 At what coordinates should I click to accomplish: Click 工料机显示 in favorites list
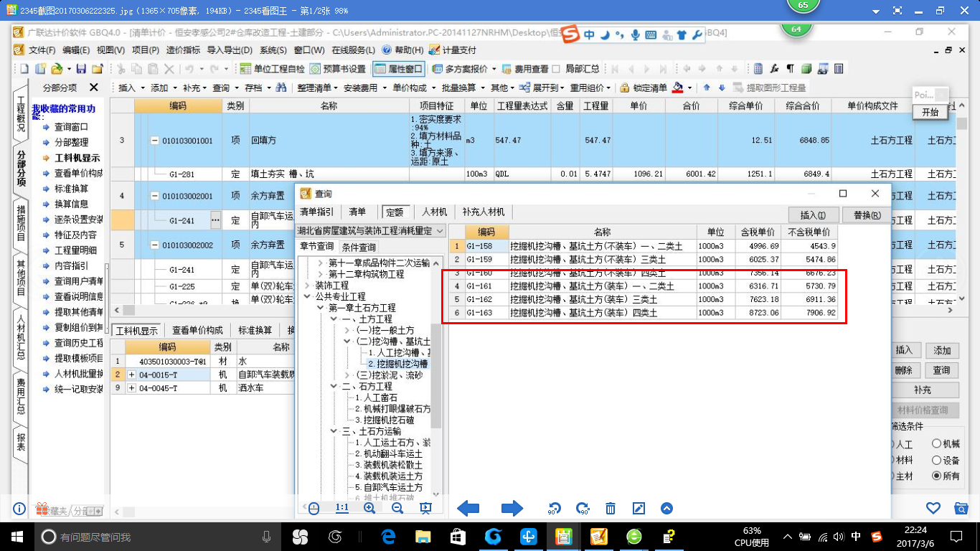(77, 158)
